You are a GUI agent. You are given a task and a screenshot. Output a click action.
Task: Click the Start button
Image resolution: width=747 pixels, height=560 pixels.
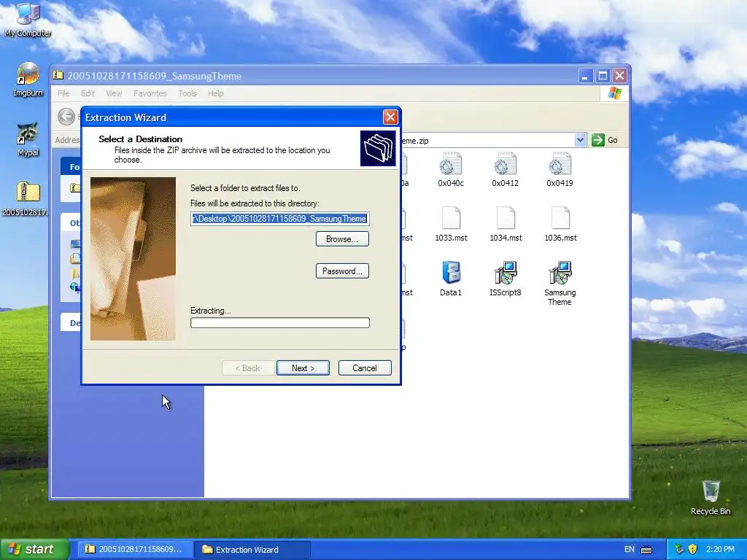point(34,549)
